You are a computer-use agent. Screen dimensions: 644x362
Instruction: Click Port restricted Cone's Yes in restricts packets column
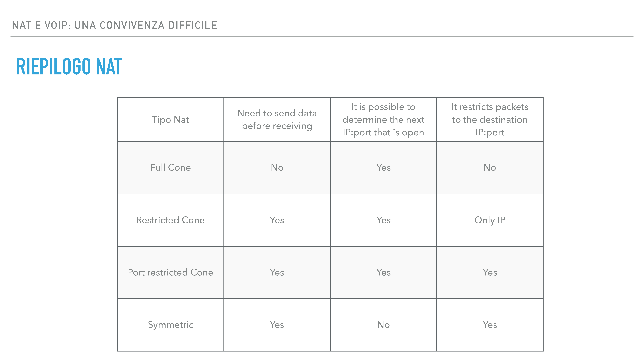click(490, 273)
